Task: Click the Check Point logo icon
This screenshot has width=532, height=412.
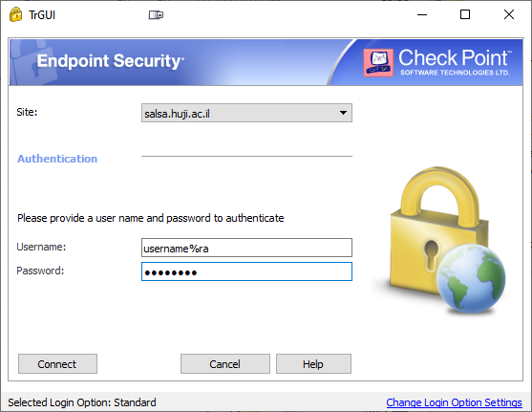Action: click(x=378, y=62)
